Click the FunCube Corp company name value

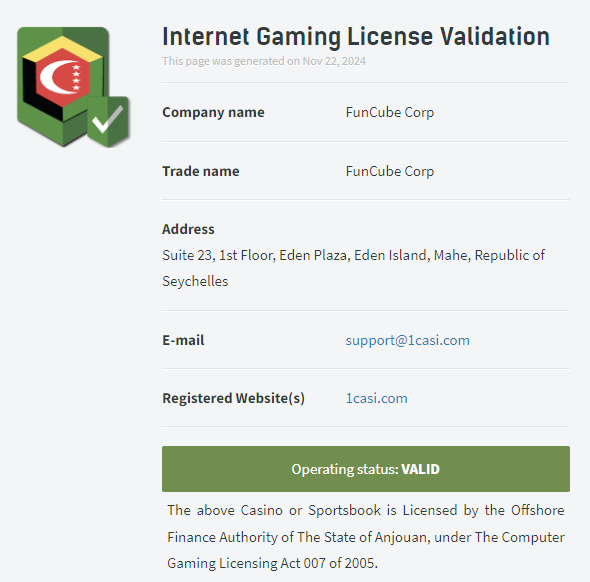click(x=390, y=112)
